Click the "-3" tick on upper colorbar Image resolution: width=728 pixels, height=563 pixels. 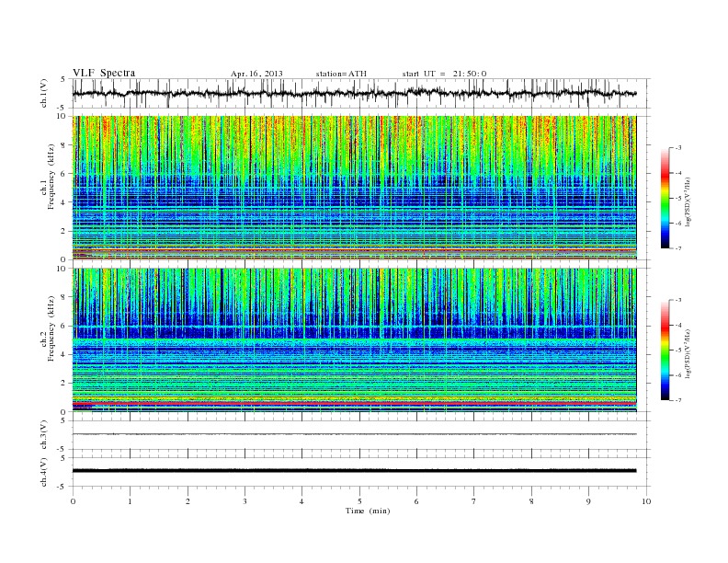click(677, 148)
